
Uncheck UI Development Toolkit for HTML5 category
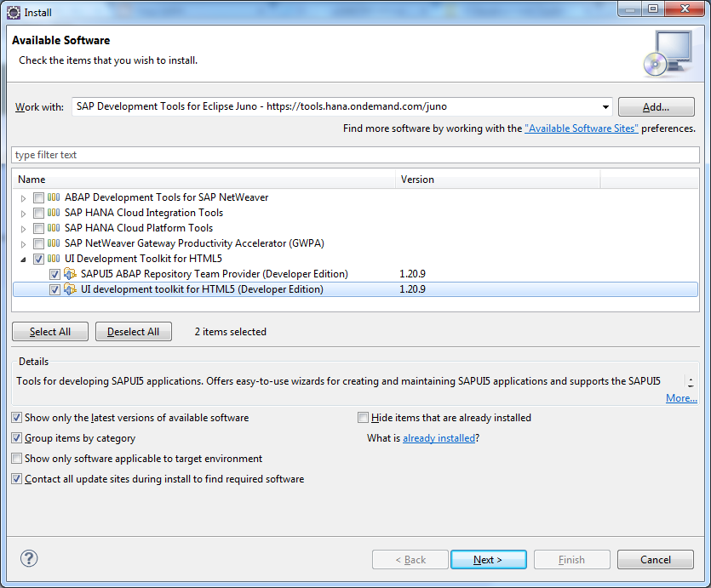click(38, 260)
